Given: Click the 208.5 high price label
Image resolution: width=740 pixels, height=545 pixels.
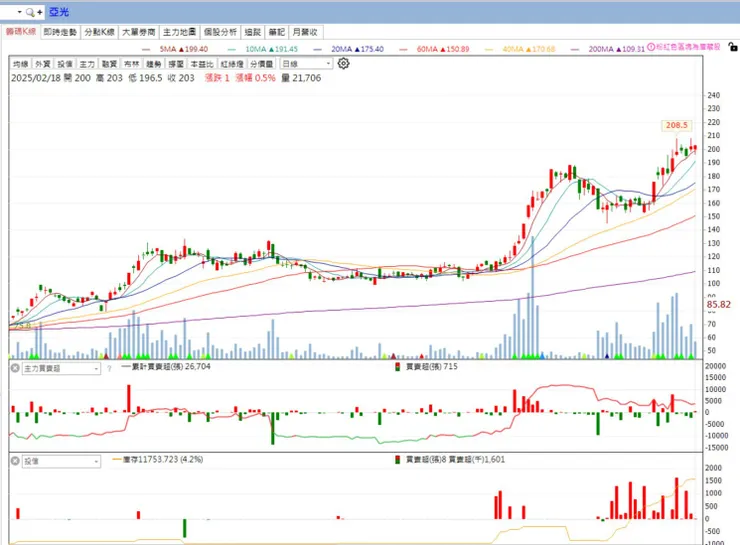Looking at the screenshot, I should pyautogui.click(x=676, y=125).
